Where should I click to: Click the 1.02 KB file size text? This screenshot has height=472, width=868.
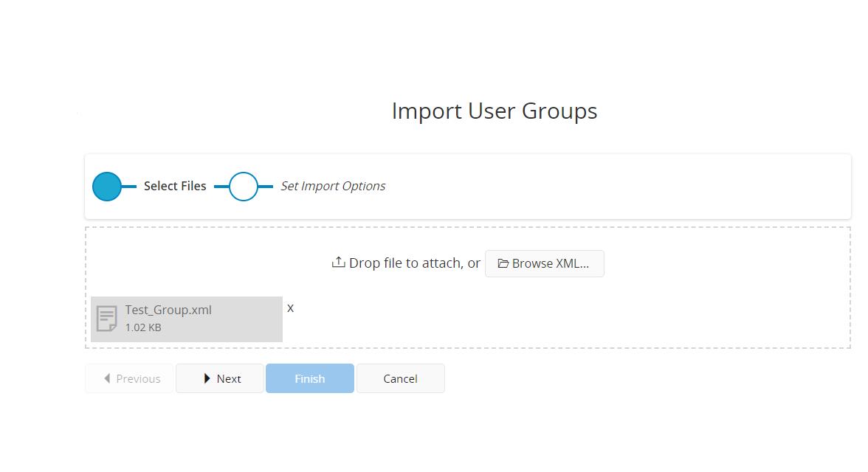click(143, 327)
